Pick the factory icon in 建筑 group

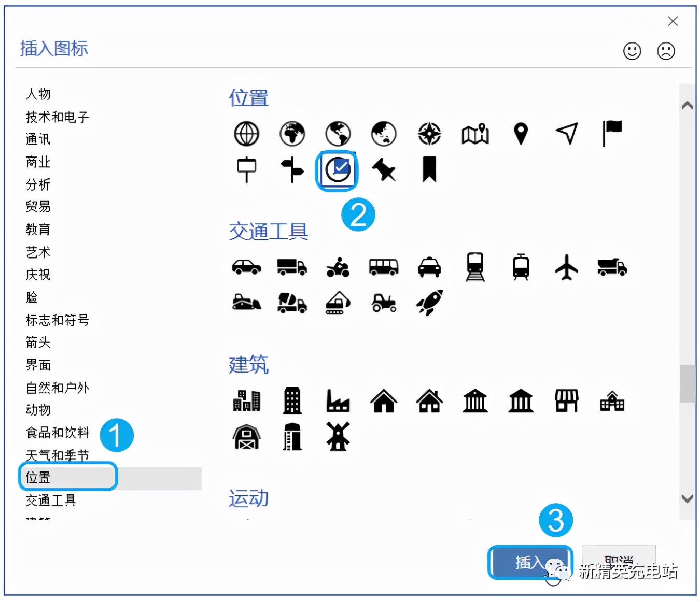click(338, 400)
